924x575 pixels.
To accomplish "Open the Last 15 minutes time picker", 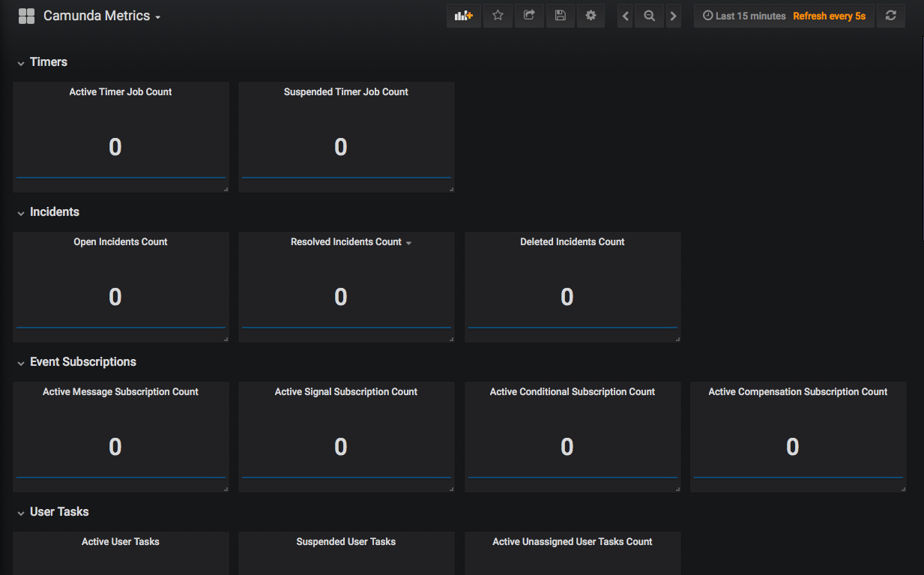I will point(744,16).
